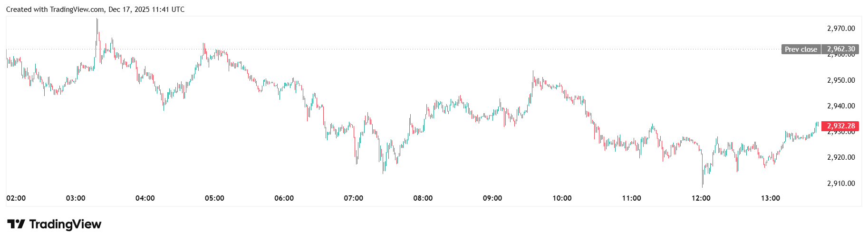Click the last green candle on the chart
868x242 pixels.
coord(816,126)
